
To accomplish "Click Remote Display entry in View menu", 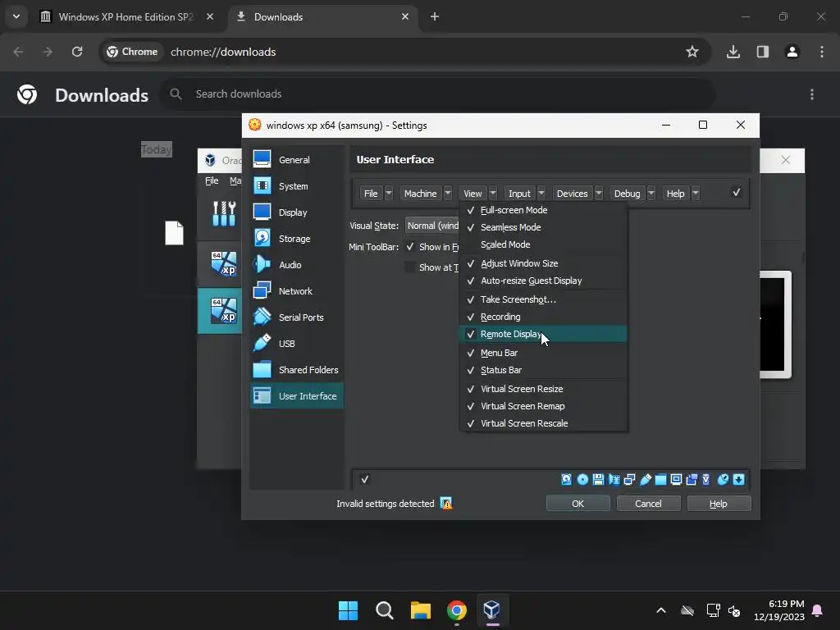I will tap(543, 334).
